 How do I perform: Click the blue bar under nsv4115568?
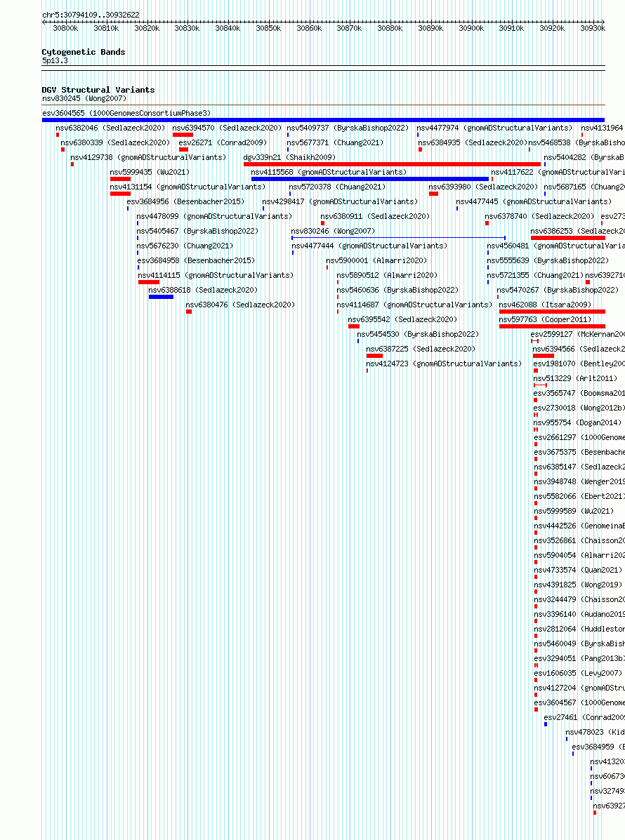[370, 179]
